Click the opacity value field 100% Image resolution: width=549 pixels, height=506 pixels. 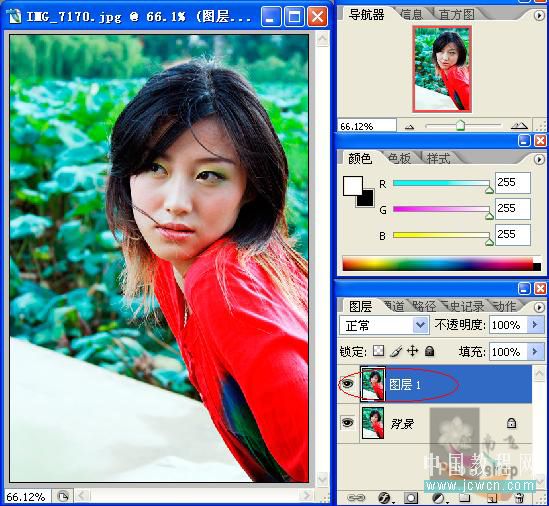(507, 325)
